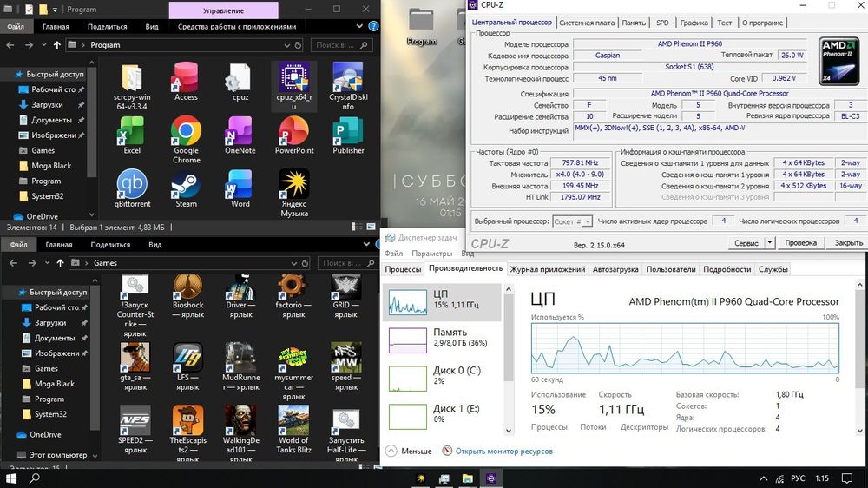Image resolution: width=868 pixels, height=488 pixels.
Task: Open the SPD tab in CPU-Z
Action: (x=662, y=23)
